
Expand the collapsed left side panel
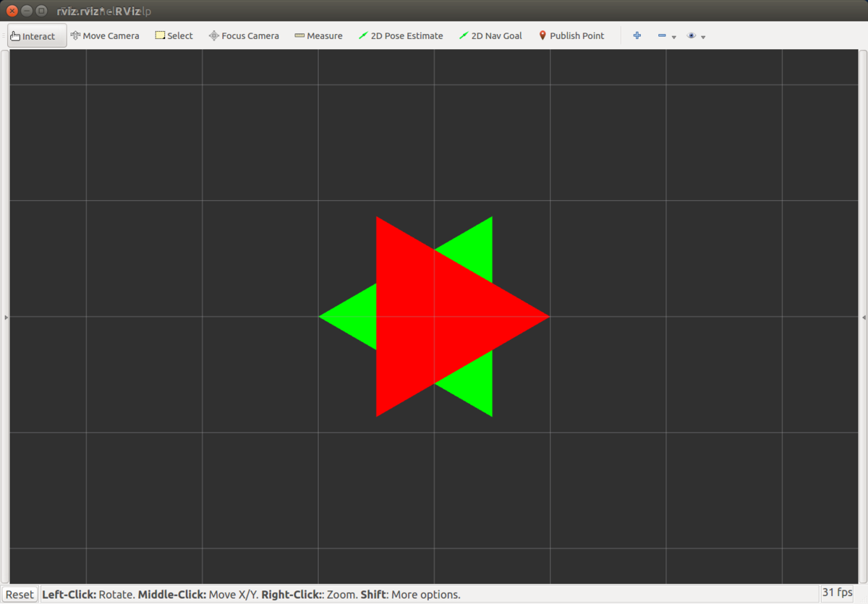tap(6, 317)
